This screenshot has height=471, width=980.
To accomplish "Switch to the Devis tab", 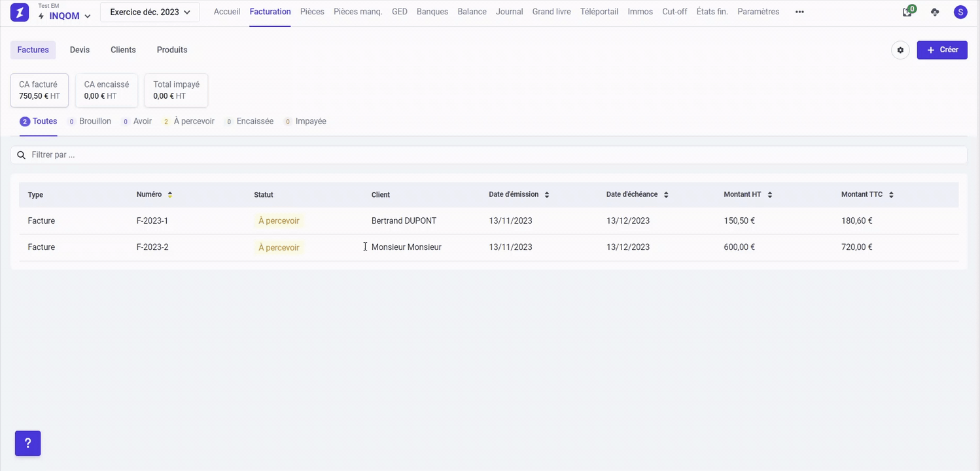I will (x=80, y=50).
